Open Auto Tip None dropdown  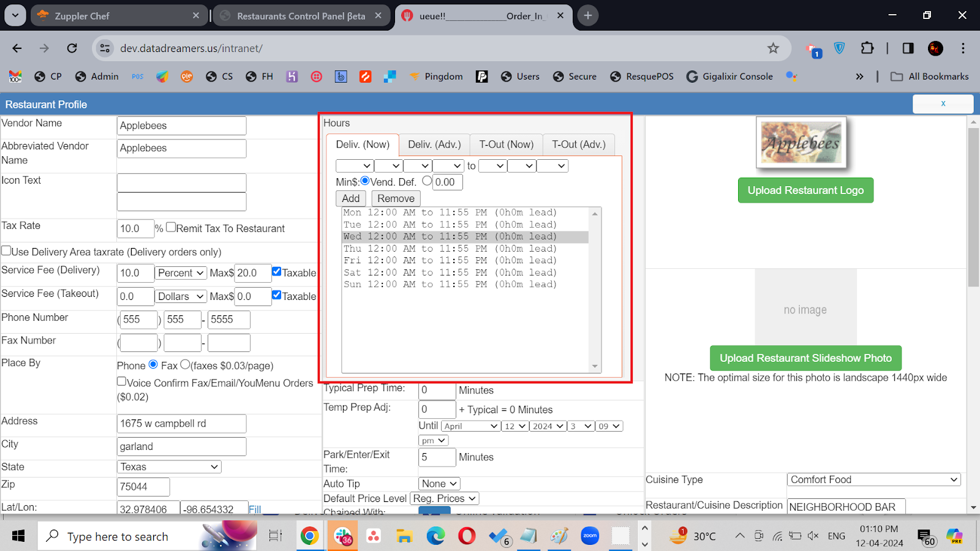coord(439,484)
